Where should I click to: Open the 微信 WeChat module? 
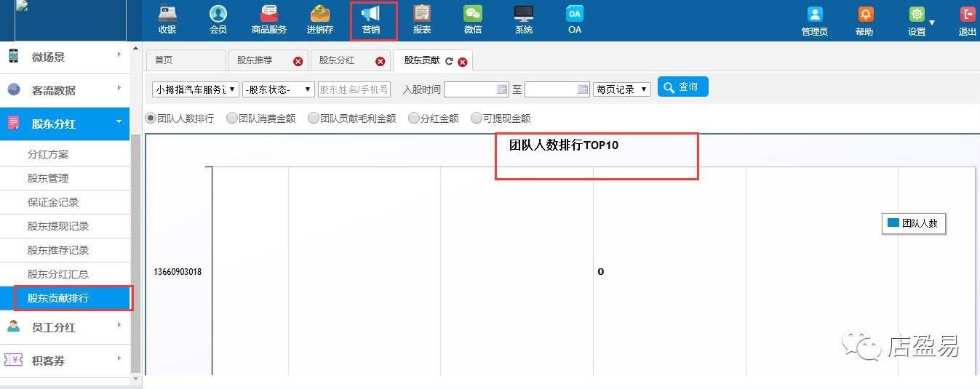click(x=473, y=20)
